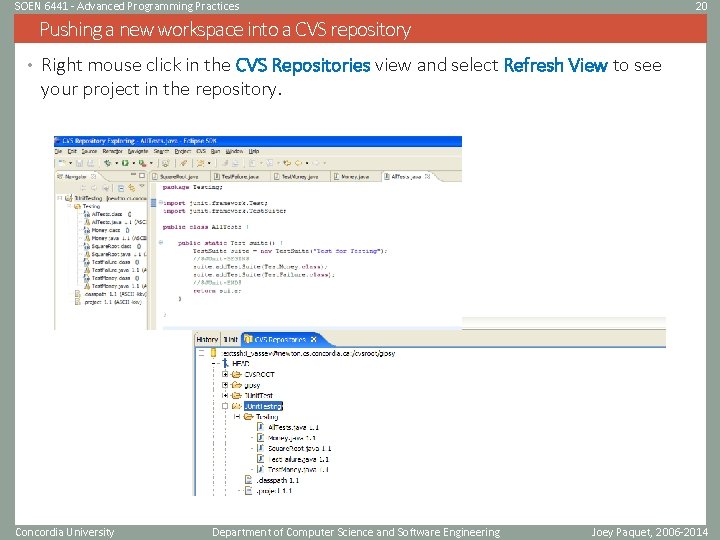This screenshot has width=720, height=540.
Task: Select SquareRoot.java 1.1 in CVS Repositories
Action: point(294,448)
